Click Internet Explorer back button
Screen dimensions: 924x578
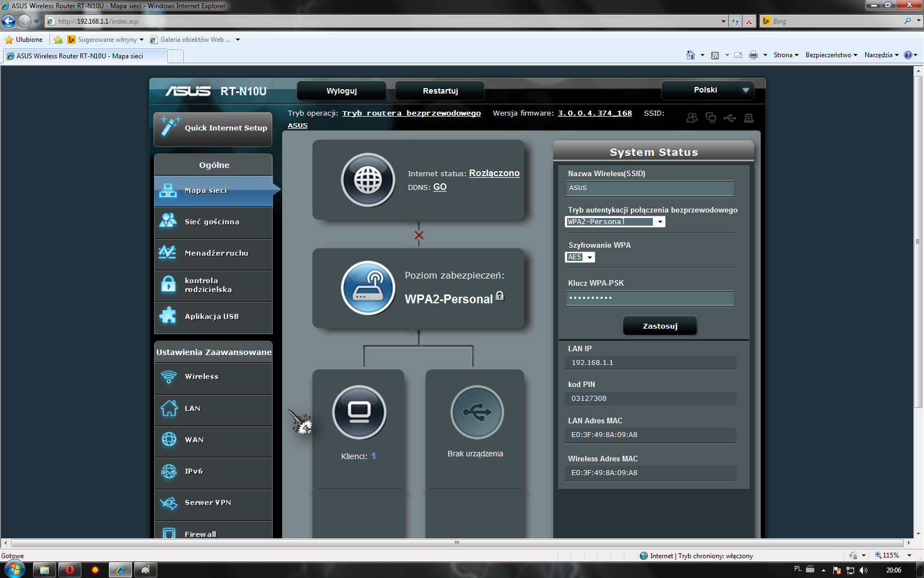pos(9,21)
